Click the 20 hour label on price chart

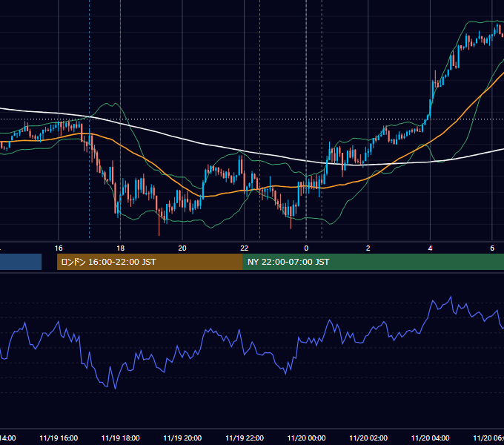182,248
